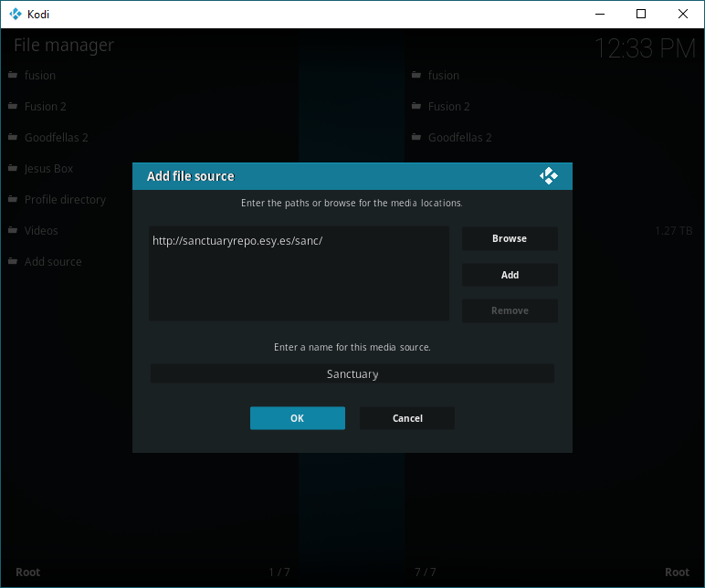Open the fusion folder in left pane
The width and height of the screenshot is (705, 588).
(40, 75)
